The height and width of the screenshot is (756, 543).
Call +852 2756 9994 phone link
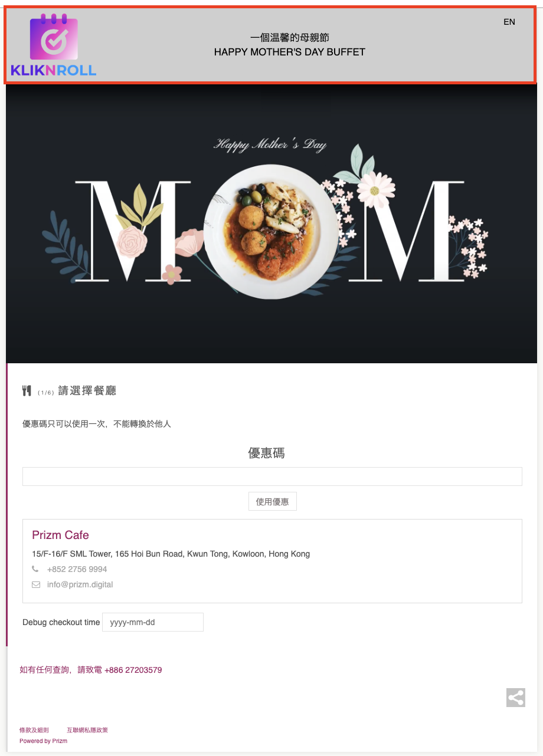(x=77, y=569)
